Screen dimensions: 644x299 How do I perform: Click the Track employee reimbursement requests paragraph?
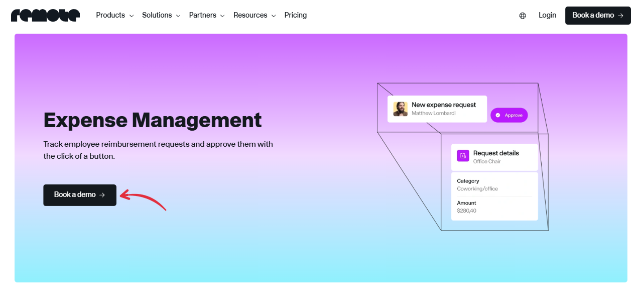[158, 150]
